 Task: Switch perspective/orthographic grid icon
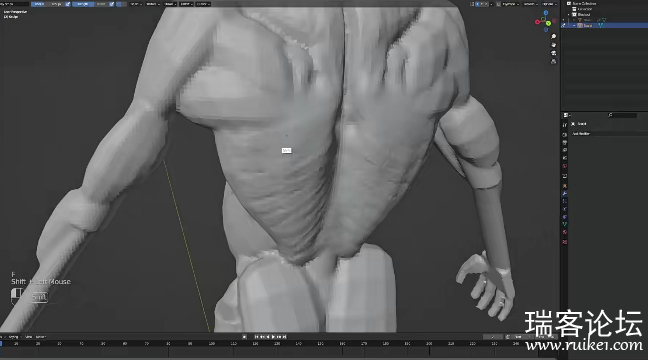pos(553,61)
